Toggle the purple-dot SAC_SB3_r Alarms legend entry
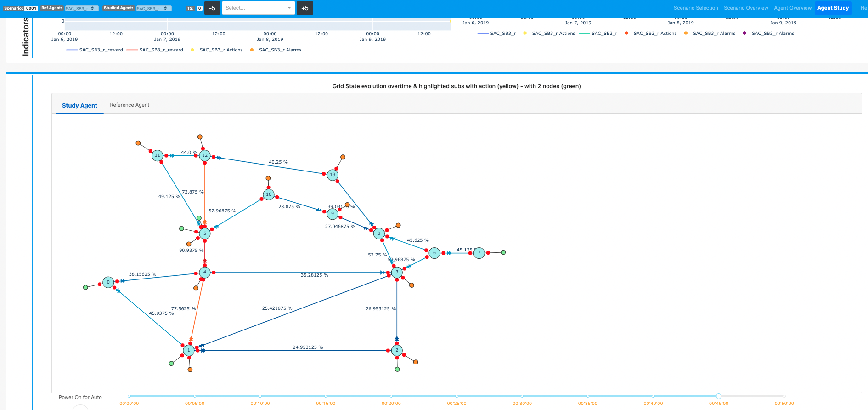The height and width of the screenshot is (410, 868). (x=768, y=34)
